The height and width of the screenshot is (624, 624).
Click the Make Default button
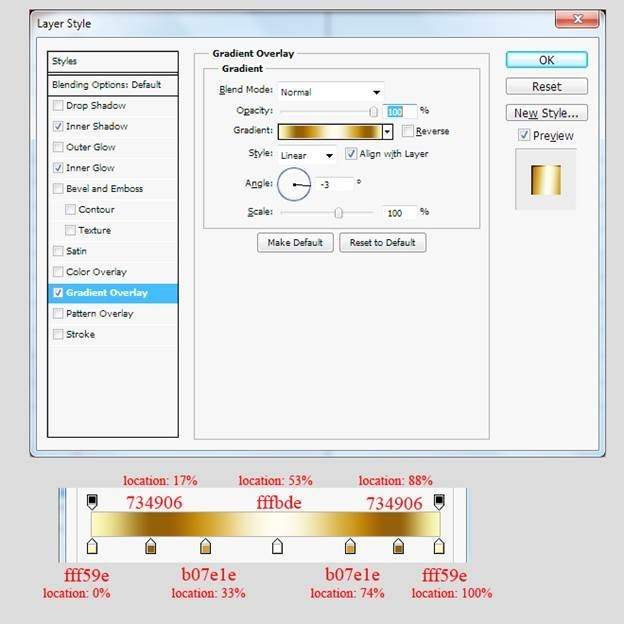294,243
